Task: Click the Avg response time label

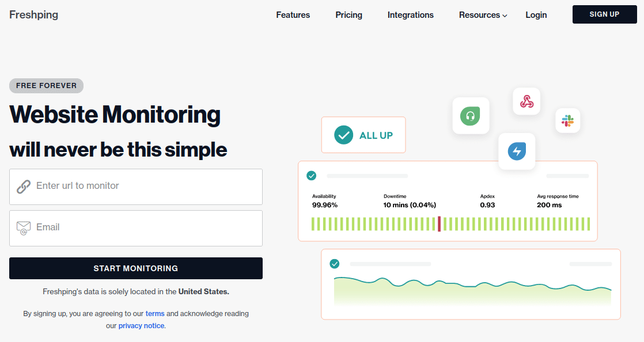Action: (558, 196)
